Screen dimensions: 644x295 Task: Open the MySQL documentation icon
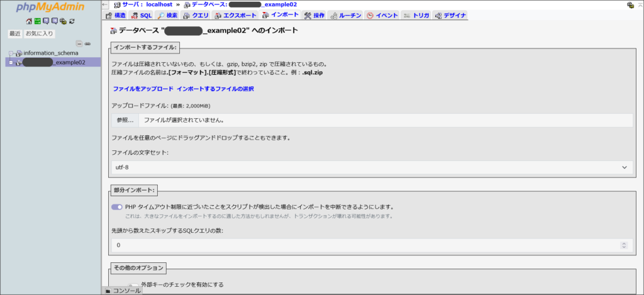tap(55, 21)
